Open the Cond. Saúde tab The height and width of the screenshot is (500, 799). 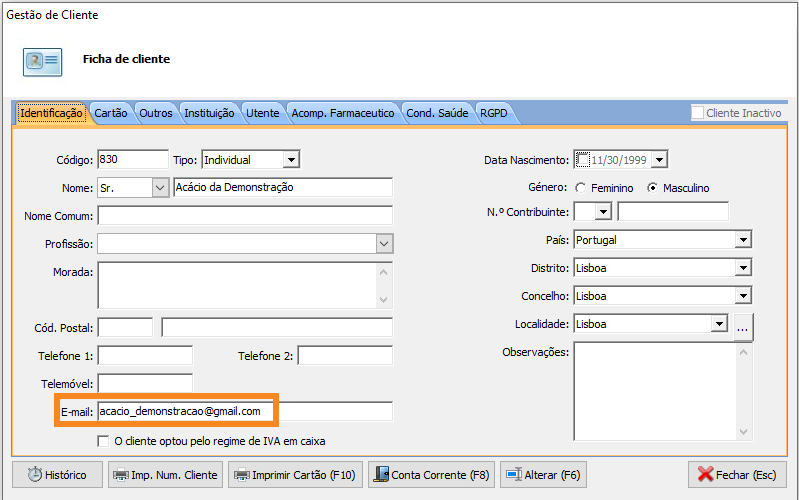[437, 113]
